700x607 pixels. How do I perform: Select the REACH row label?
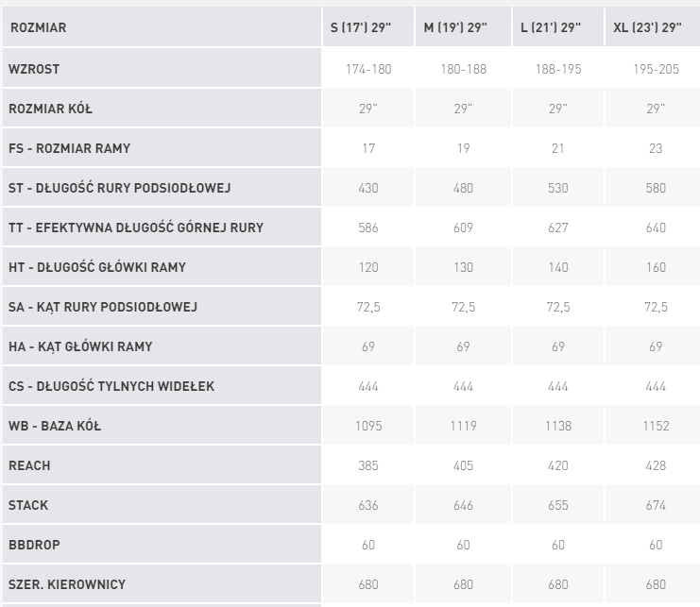click(29, 465)
